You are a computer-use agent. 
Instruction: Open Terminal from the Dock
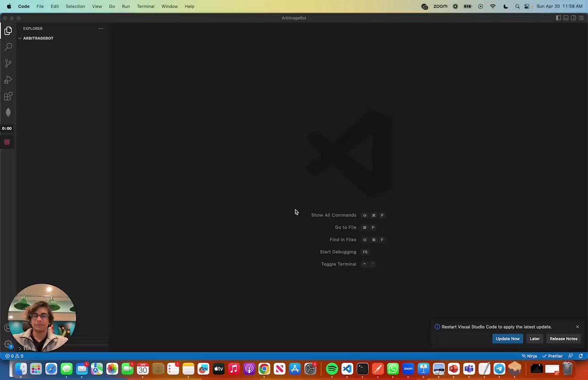tap(362, 369)
